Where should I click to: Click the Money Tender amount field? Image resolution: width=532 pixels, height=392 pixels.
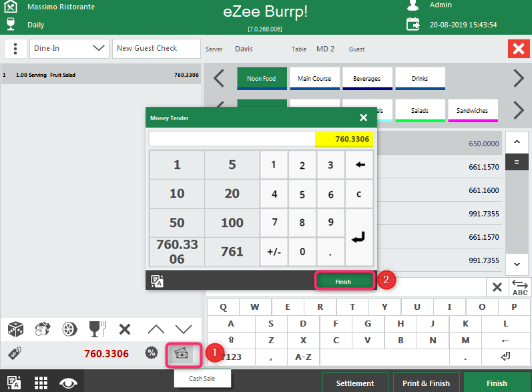[261, 139]
